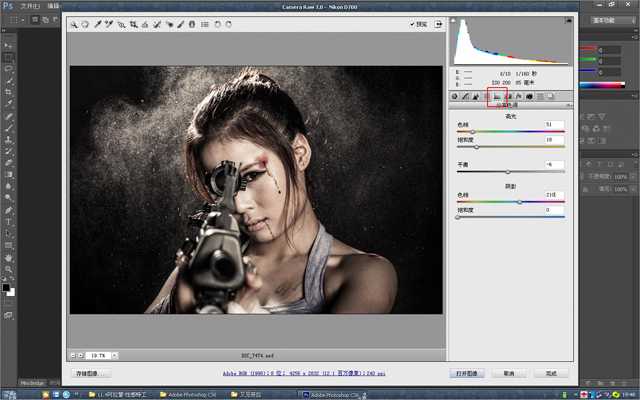Select the Hand tool in Camera Raw toolbar
Screen dimensions: 640x400
point(86,24)
